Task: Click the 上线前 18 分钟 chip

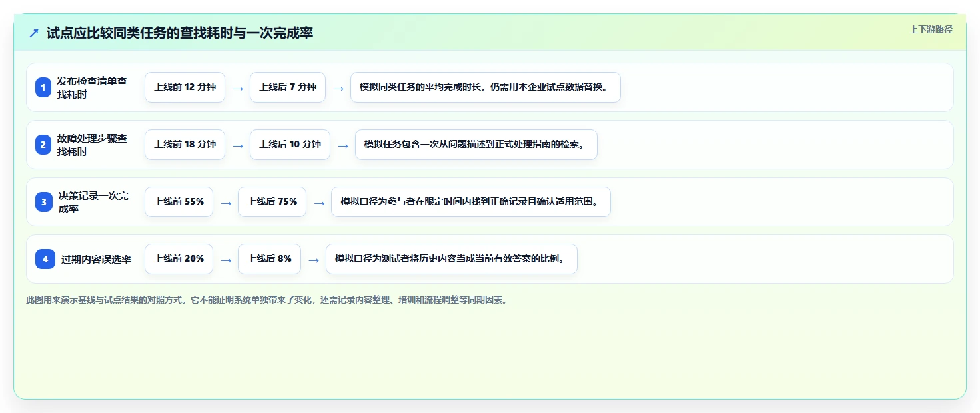Action: [185, 145]
